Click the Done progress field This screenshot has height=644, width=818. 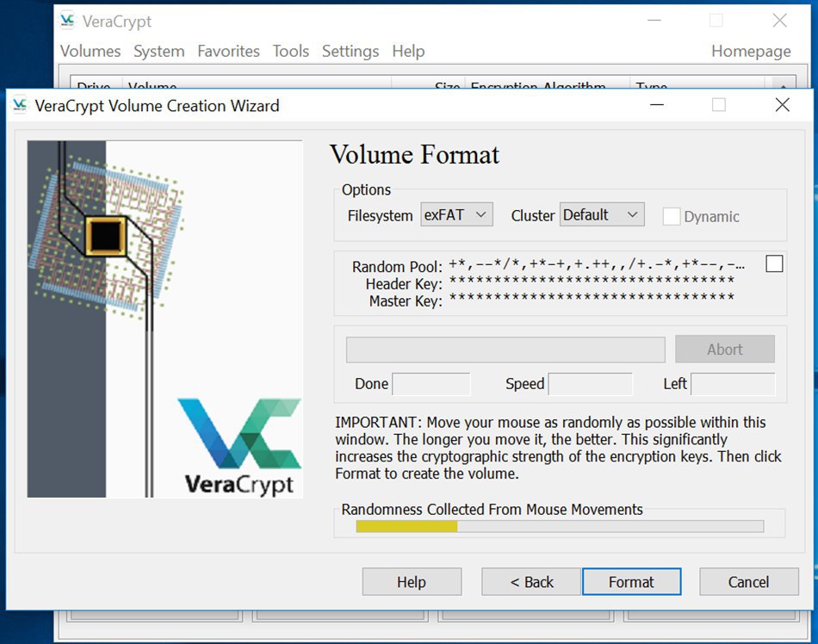click(431, 384)
